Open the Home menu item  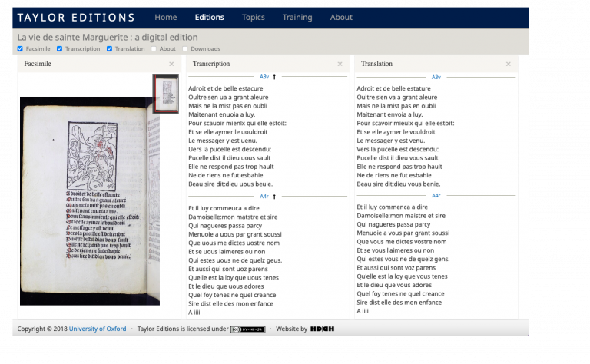[x=166, y=18]
